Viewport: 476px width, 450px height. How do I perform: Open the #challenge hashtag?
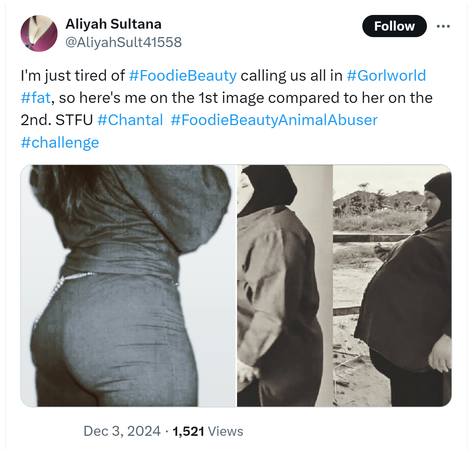60,143
